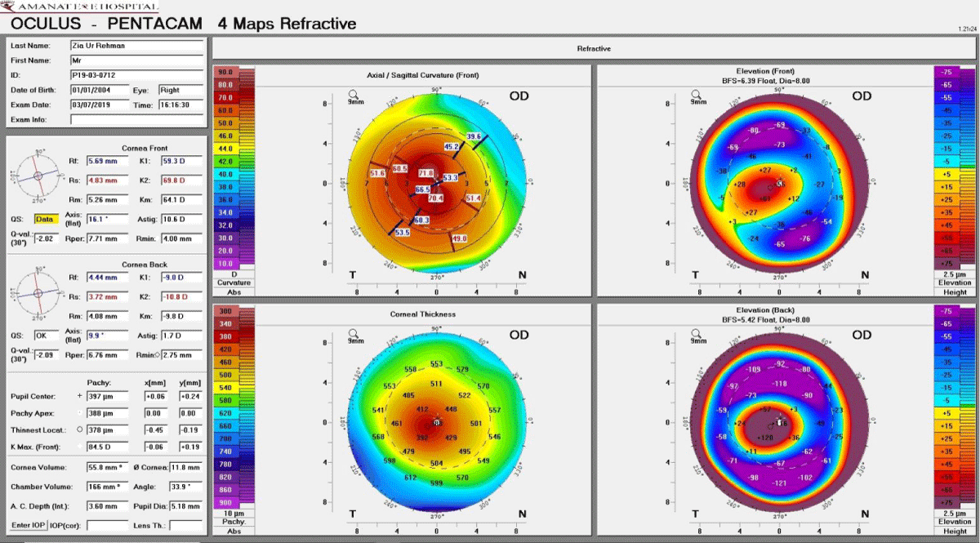
Task: Pick the 900 swatch in the pachymetry color scale
Action: pos(225,502)
